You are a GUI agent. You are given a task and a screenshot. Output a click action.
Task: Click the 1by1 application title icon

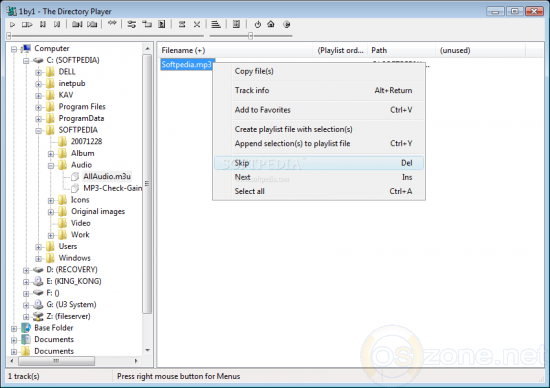tap(12, 11)
